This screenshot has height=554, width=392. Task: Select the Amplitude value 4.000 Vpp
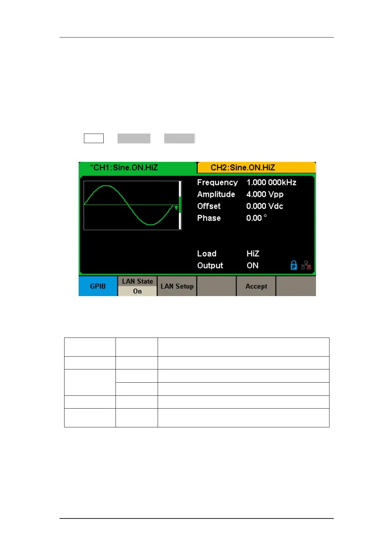[265, 194]
